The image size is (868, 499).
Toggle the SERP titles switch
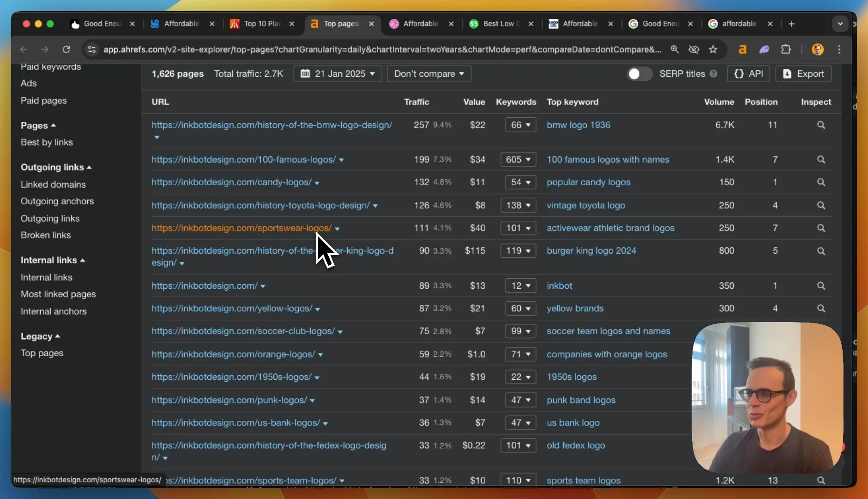click(x=639, y=74)
